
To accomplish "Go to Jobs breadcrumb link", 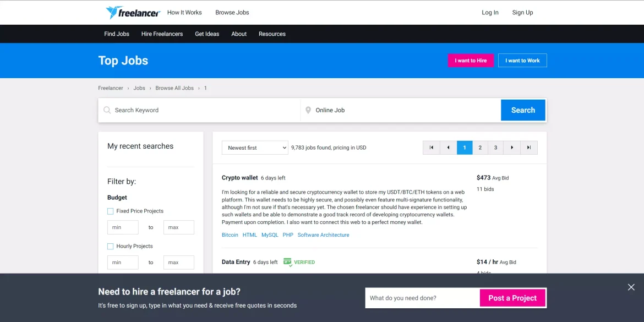I will 139,88.
